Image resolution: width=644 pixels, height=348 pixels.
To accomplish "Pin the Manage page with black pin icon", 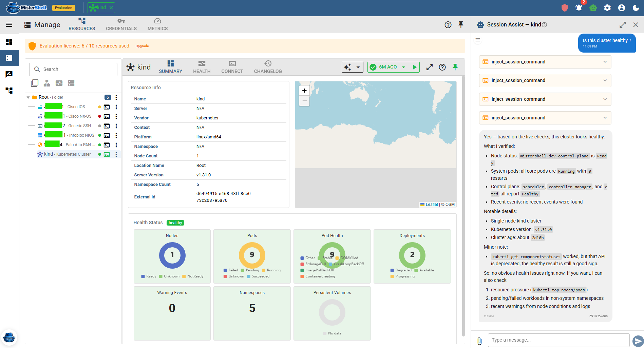I will pos(461,25).
